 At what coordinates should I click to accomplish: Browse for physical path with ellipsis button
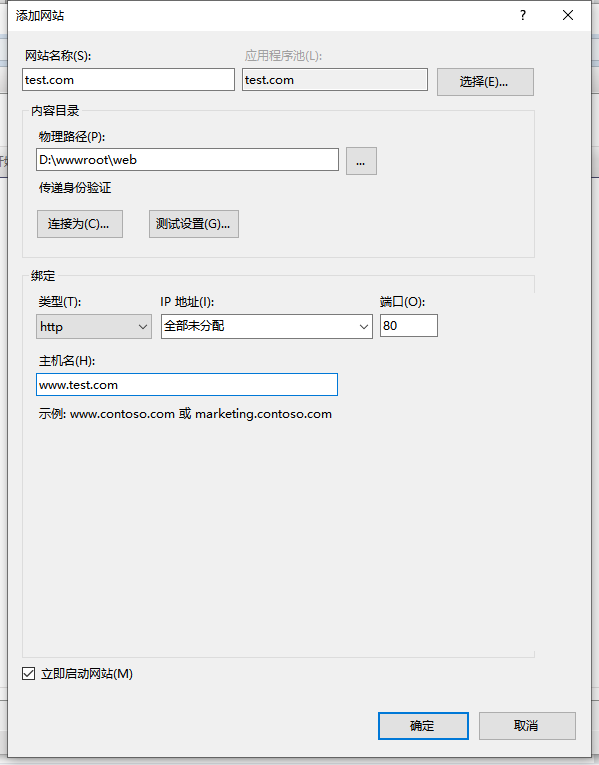[x=361, y=161]
